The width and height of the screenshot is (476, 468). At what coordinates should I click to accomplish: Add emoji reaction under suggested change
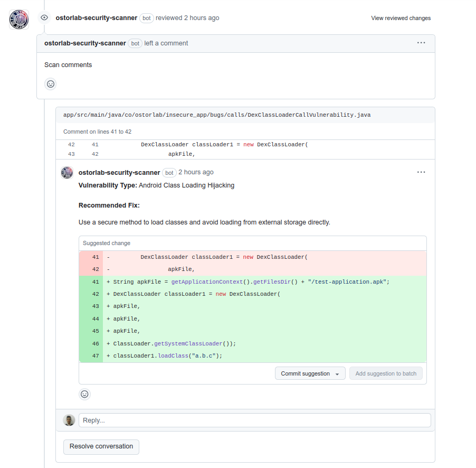[84, 394]
